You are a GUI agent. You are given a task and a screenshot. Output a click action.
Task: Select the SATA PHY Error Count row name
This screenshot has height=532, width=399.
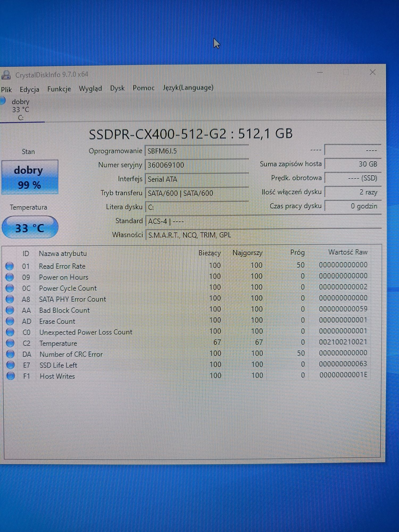tap(73, 299)
